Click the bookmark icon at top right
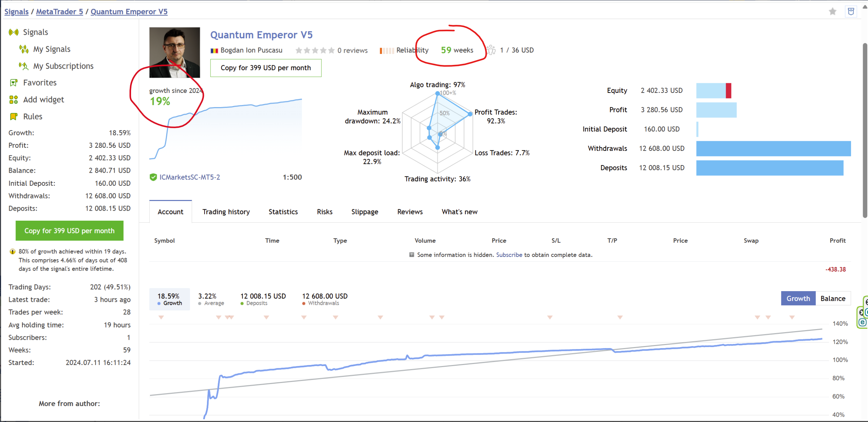868x422 pixels. click(x=851, y=11)
